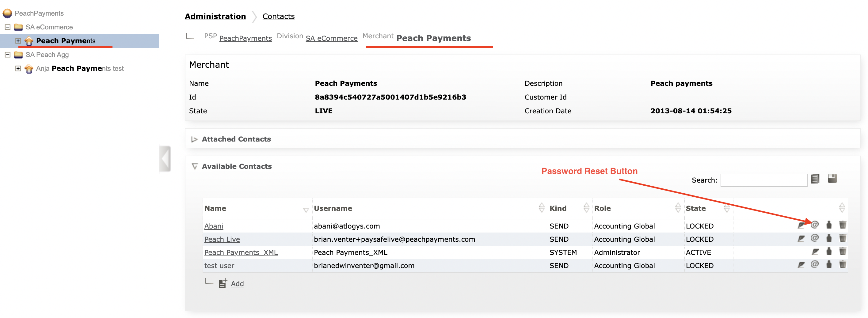Image resolution: width=868 pixels, height=318 pixels.
Task: Click username abani@atlogys.com
Action: coord(347,226)
